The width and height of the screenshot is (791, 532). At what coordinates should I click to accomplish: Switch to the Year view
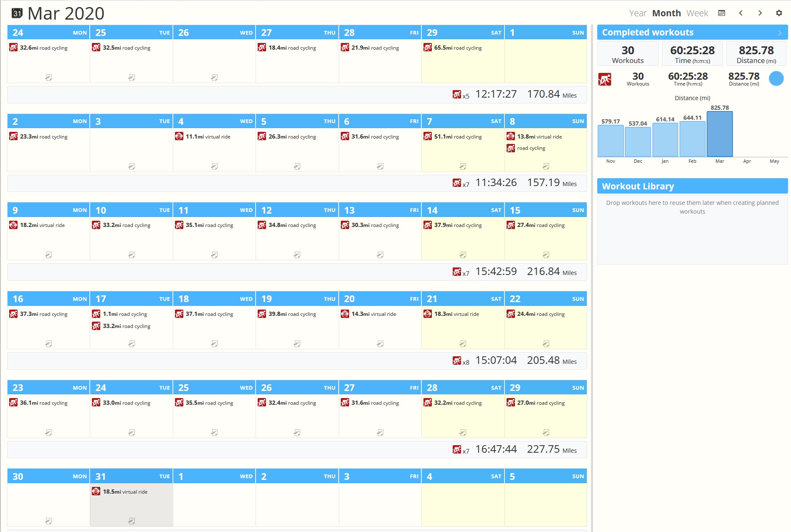pyautogui.click(x=638, y=13)
